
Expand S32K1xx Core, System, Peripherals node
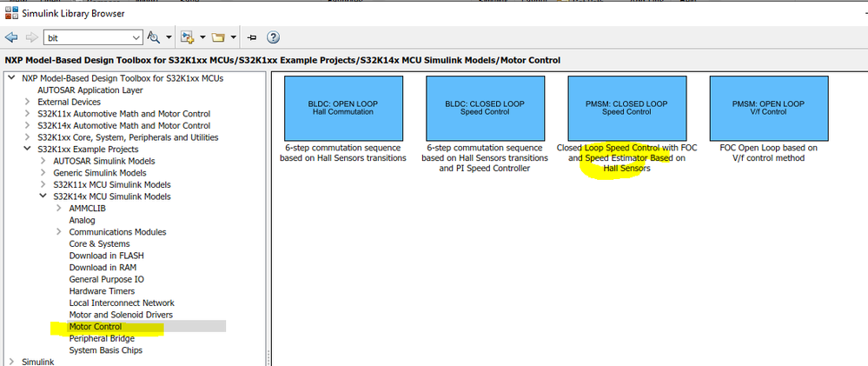click(27, 137)
